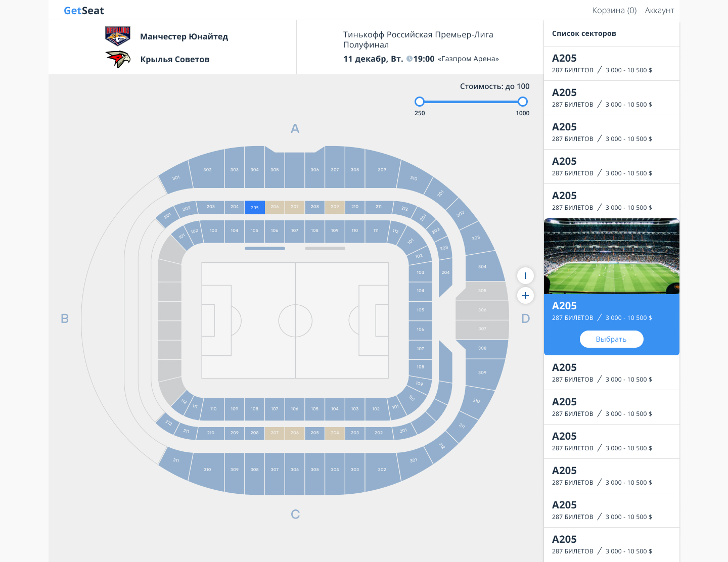Select beige sector 206 in the top row
This screenshot has height=562, width=728.
pos(275,207)
